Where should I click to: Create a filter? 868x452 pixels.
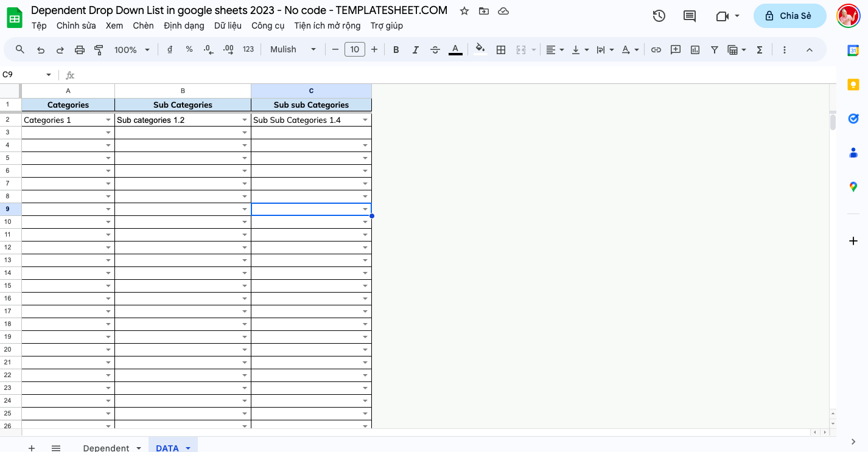point(714,49)
